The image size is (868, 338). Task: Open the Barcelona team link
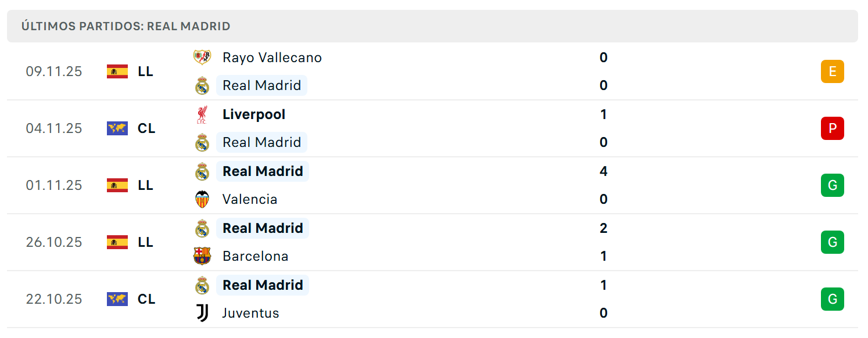pyautogui.click(x=255, y=256)
